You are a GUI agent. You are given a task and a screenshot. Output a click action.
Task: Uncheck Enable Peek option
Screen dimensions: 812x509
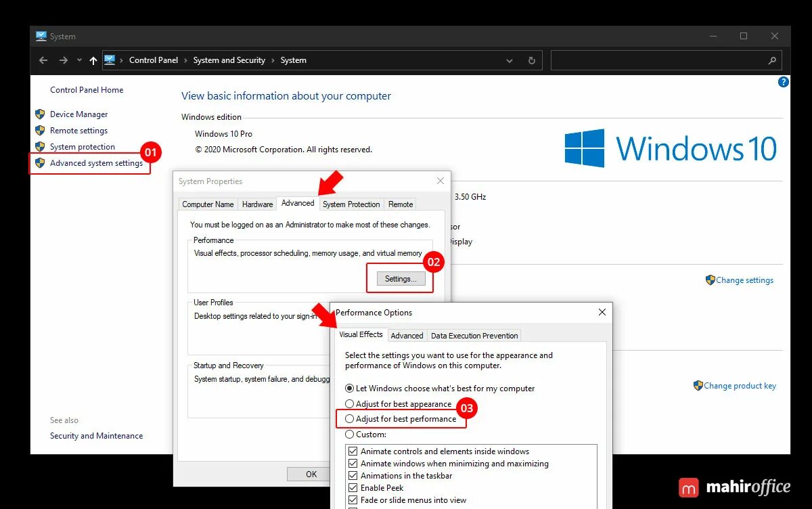pos(353,488)
